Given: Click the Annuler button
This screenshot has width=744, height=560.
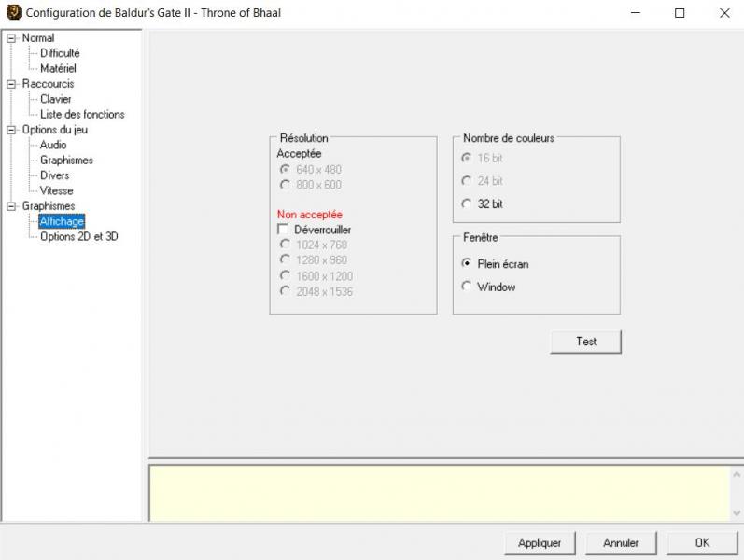Looking at the screenshot, I should point(621,543).
